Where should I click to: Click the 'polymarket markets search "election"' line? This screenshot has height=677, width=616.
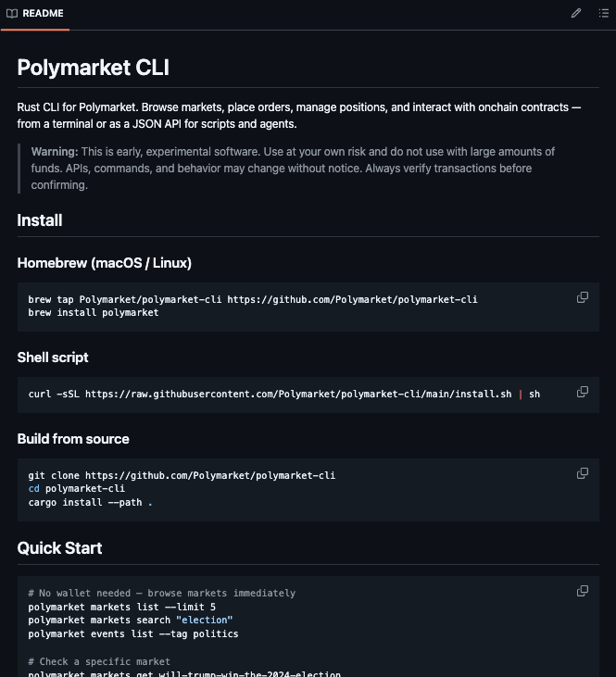click(131, 620)
